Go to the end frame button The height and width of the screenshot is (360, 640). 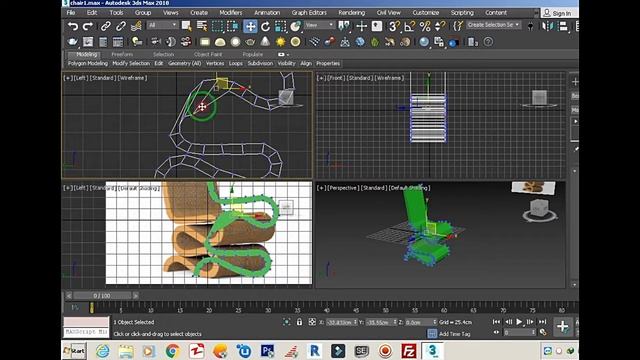point(542,322)
